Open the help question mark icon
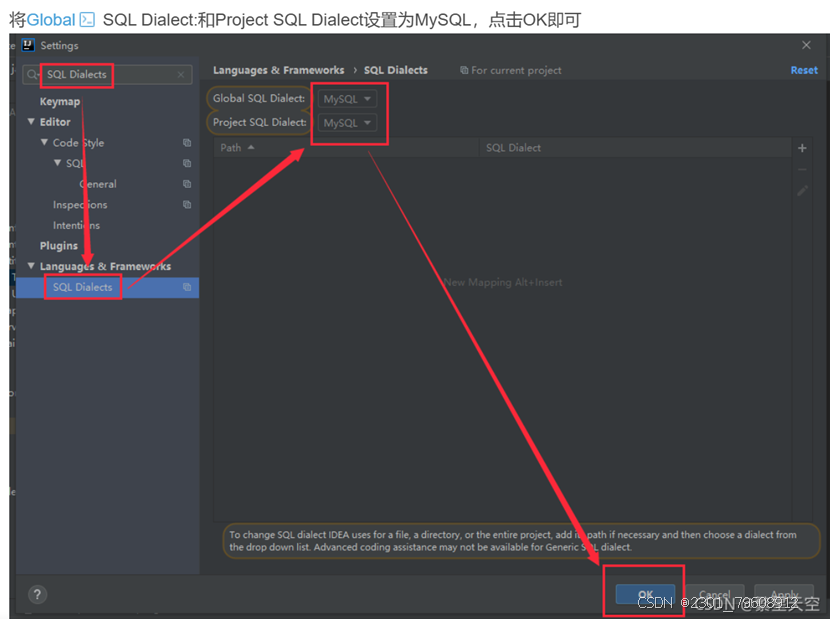 tap(36, 594)
